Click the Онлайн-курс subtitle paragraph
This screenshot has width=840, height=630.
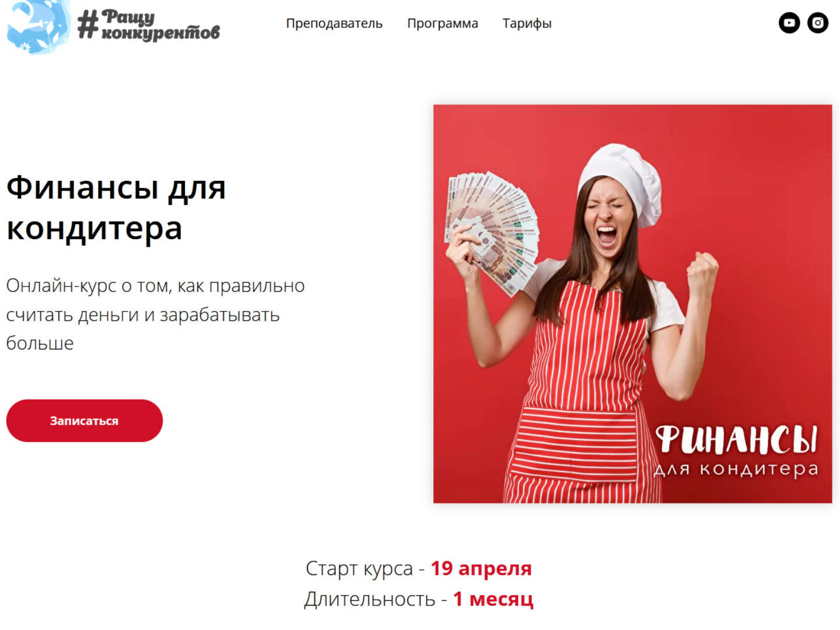pos(156,314)
